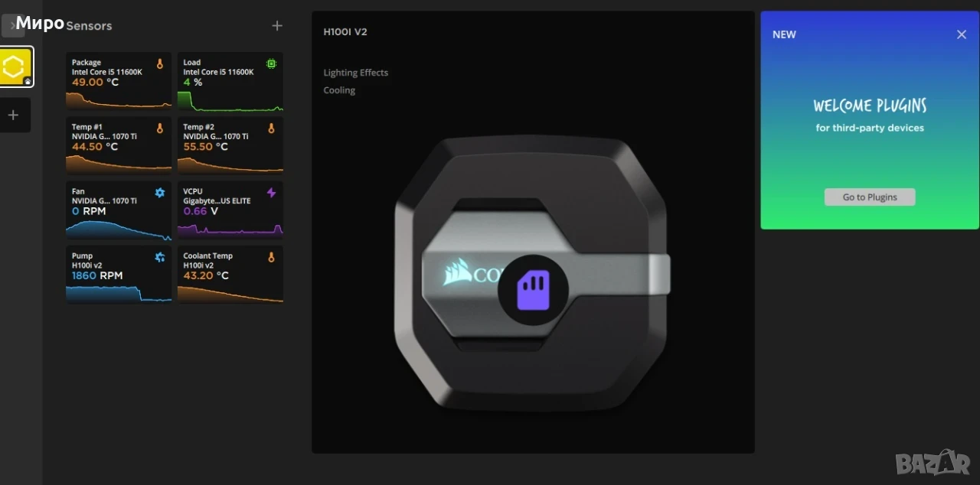Viewport: 980px width, 485px height.
Task: Click the Go to Plugins button
Action: click(x=870, y=197)
